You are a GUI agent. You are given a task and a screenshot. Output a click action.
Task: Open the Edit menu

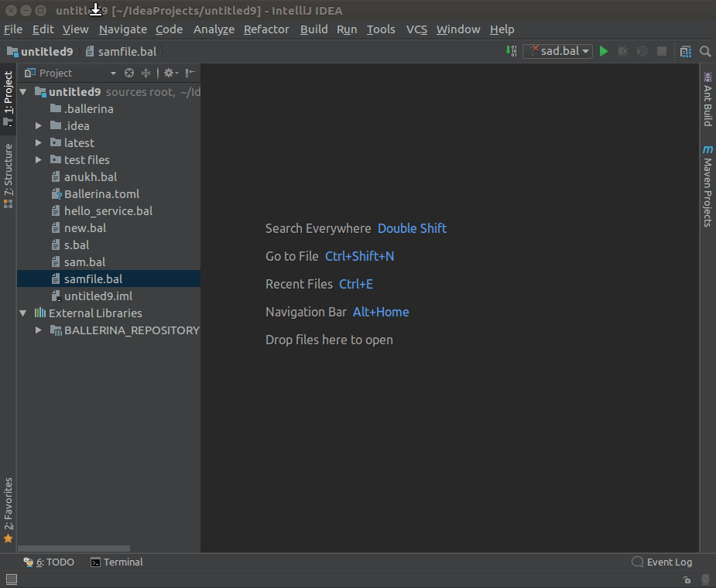(43, 29)
